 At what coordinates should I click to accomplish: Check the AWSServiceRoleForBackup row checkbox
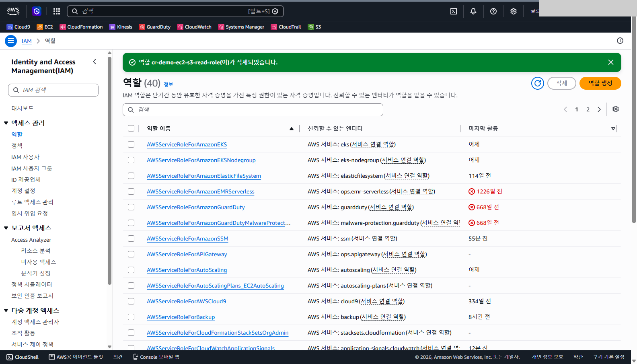(131, 317)
